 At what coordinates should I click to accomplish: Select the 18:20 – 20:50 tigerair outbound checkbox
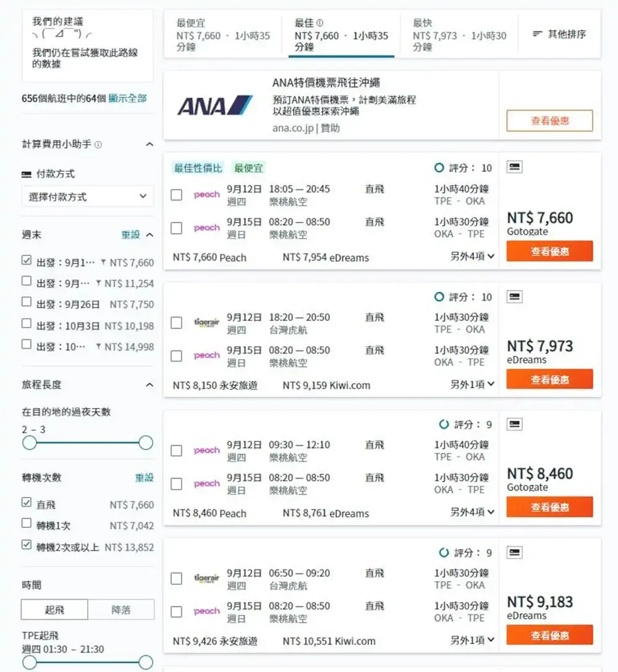coord(177,323)
